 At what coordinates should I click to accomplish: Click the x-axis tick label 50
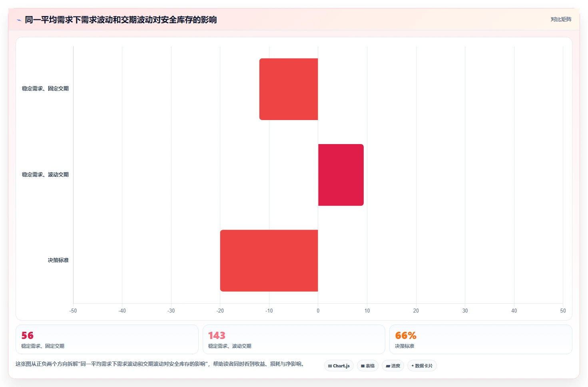point(563,311)
